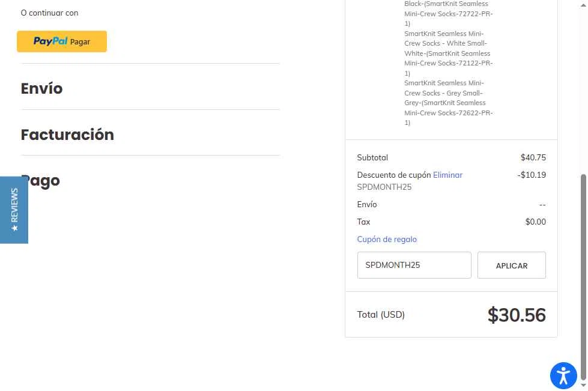Open the Cupón de regalo link
Viewport: 588px width, 391px height.
pos(387,239)
